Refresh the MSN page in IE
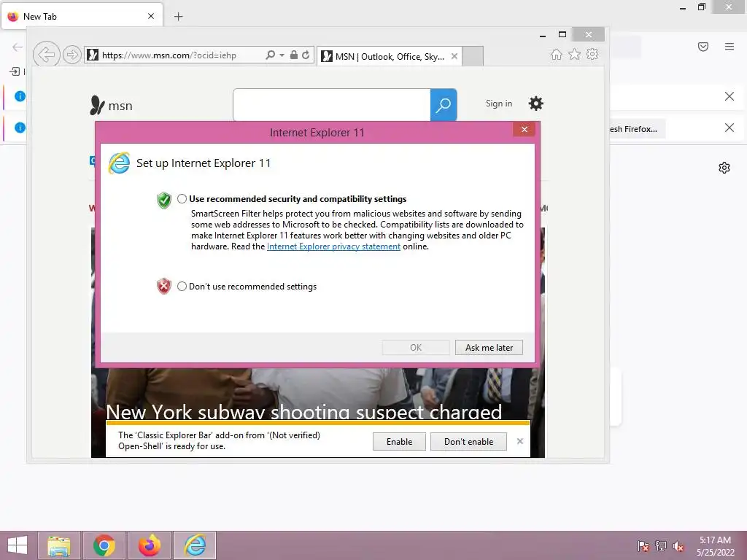747x560 pixels. pos(306,55)
